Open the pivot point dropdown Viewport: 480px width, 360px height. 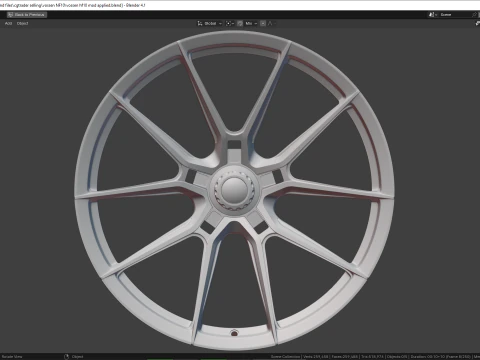(230, 23)
